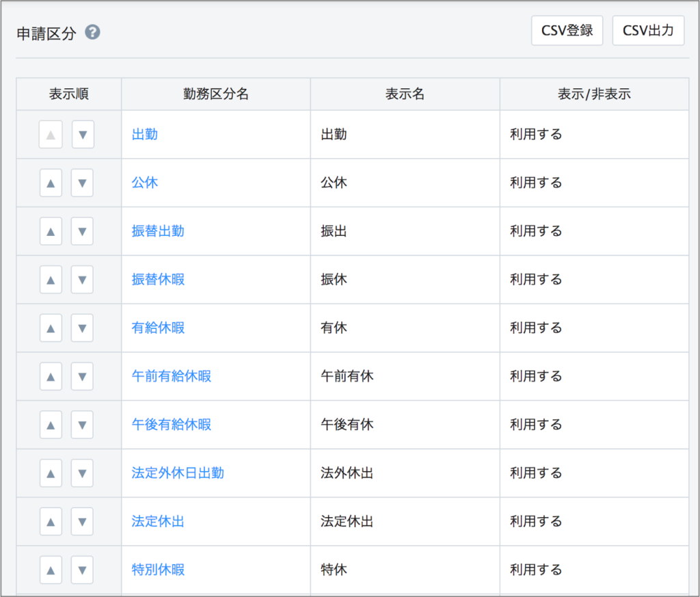Move 午後有給休暇 row up
This screenshot has height=597, width=700.
(x=51, y=425)
